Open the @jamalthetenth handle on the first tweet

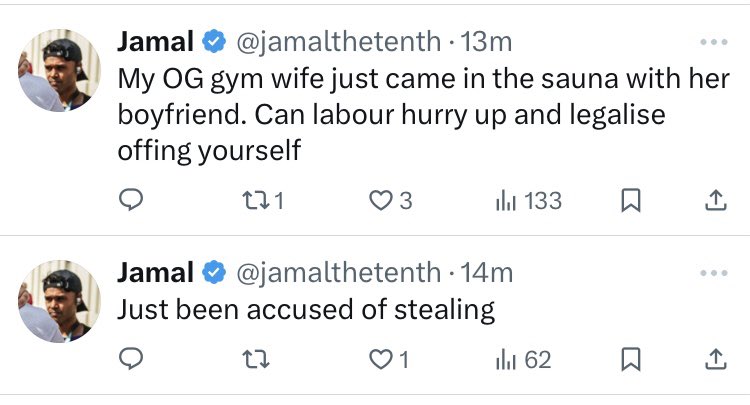tap(339, 42)
